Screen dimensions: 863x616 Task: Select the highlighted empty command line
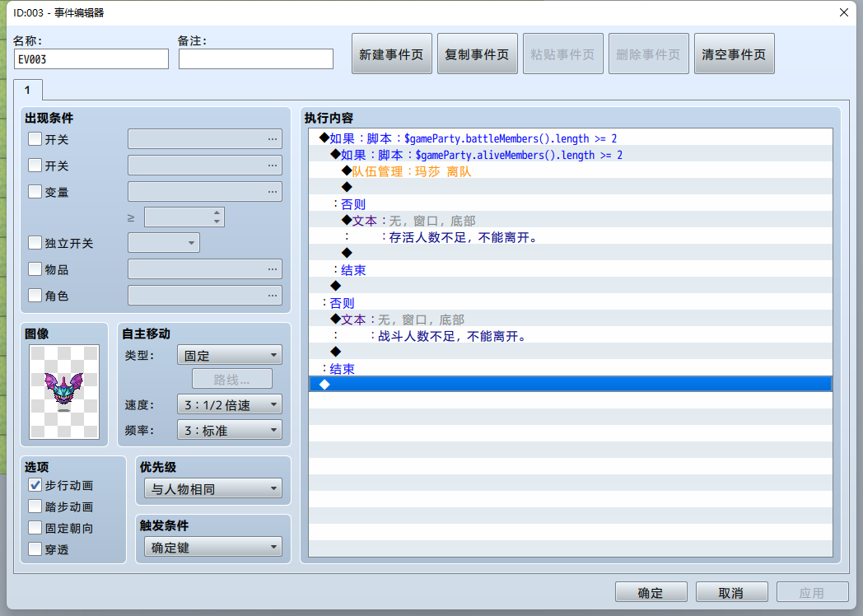[570, 385]
